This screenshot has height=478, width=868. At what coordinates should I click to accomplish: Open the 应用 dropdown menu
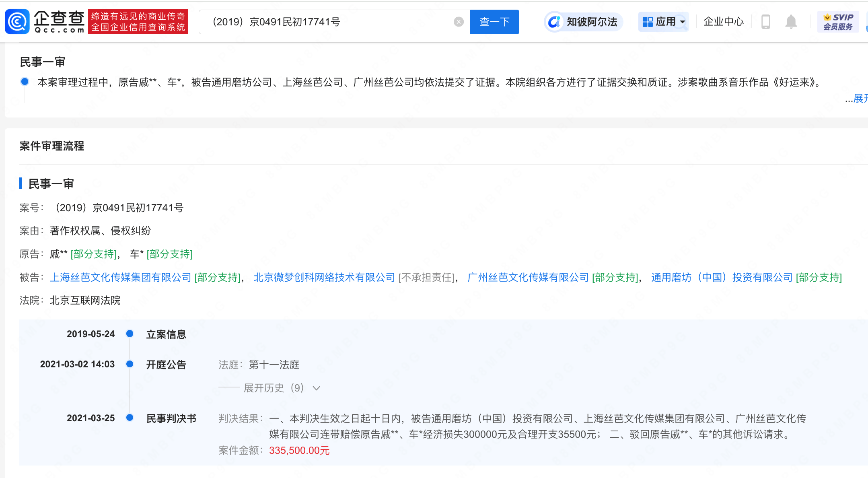coord(664,22)
